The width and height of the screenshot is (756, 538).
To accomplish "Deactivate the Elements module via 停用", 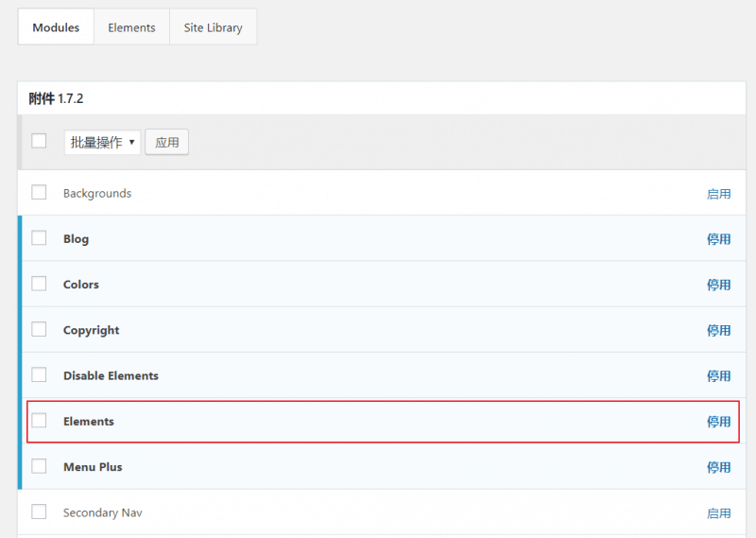I will tap(718, 422).
